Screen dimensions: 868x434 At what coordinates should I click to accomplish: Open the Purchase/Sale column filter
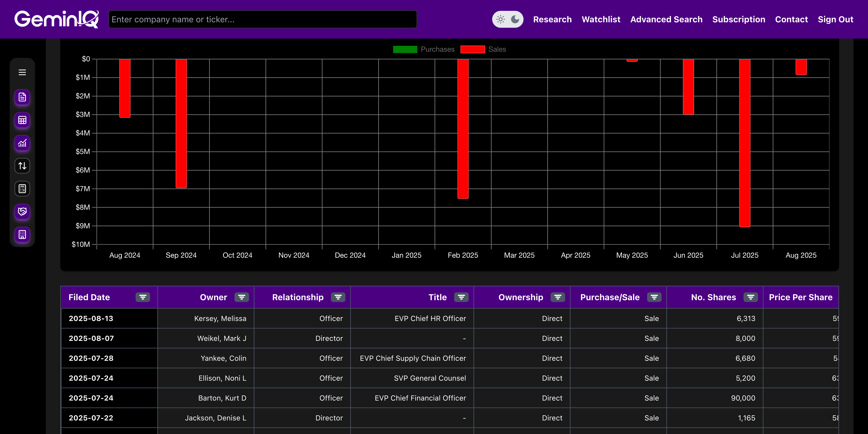click(654, 297)
